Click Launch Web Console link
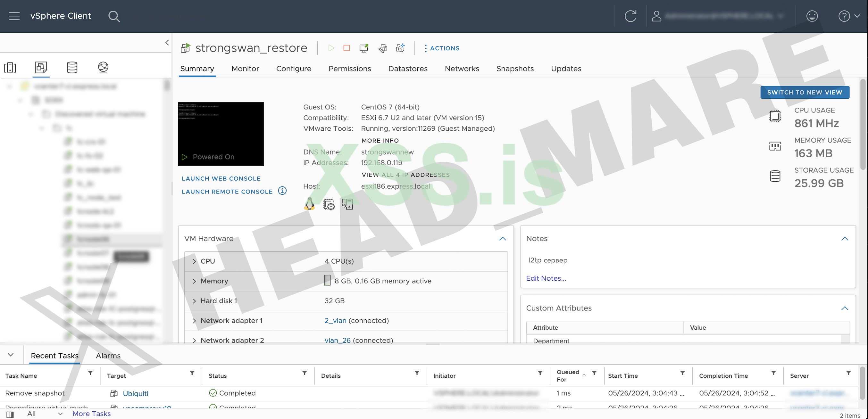 pyautogui.click(x=221, y=178)
